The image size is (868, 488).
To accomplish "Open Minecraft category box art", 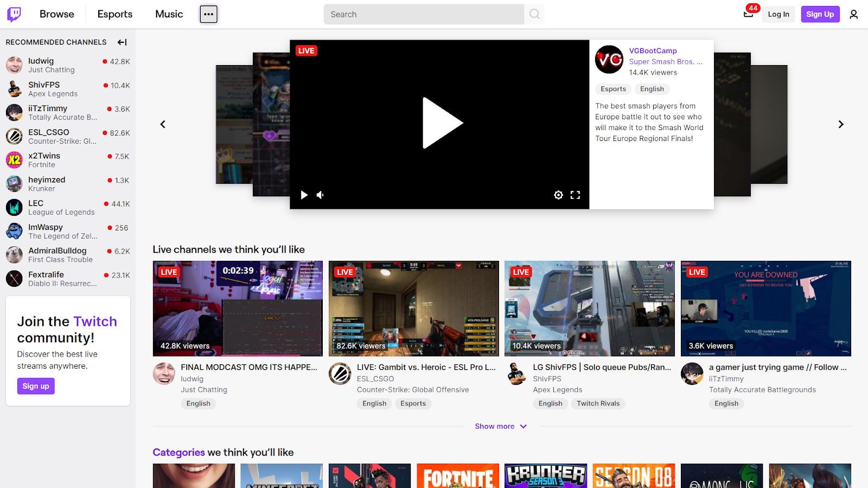I will (x=282, y=476).
